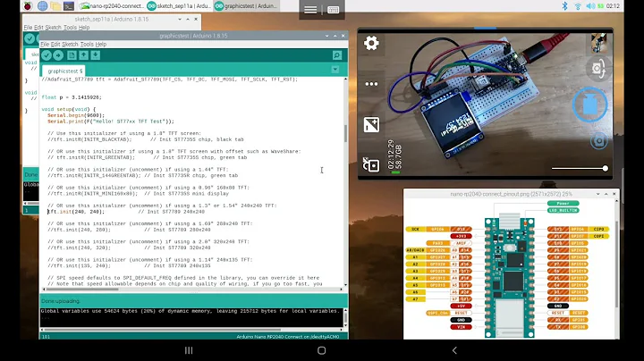The image size is (644, 361).
Task: Open Help menu in graphicstest window
Action: coord(100,45)
